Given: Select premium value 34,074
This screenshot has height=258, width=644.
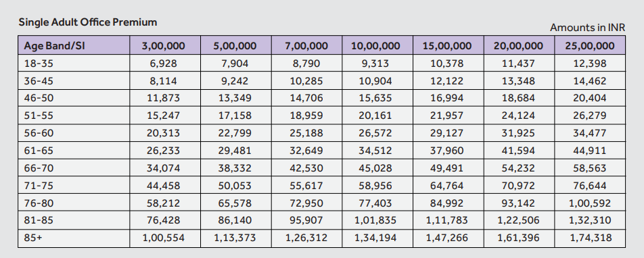Looking at the screenshot, I should pos(164,168).
